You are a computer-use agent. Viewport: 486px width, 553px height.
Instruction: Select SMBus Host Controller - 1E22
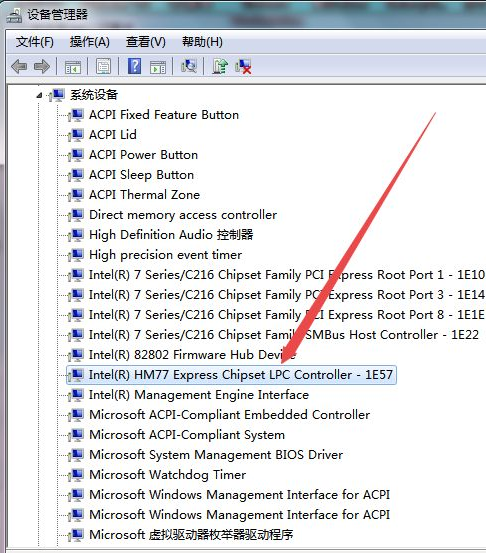(284, 335)
